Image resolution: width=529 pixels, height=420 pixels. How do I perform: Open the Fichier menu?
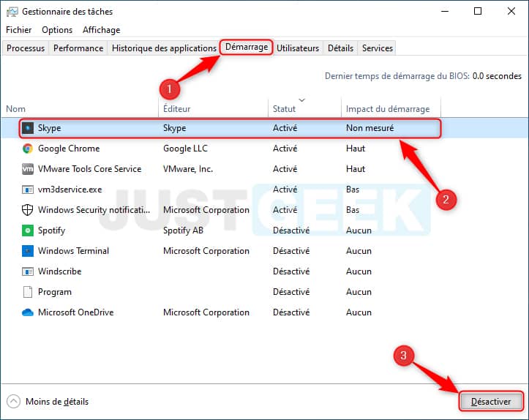pos(19,30)
